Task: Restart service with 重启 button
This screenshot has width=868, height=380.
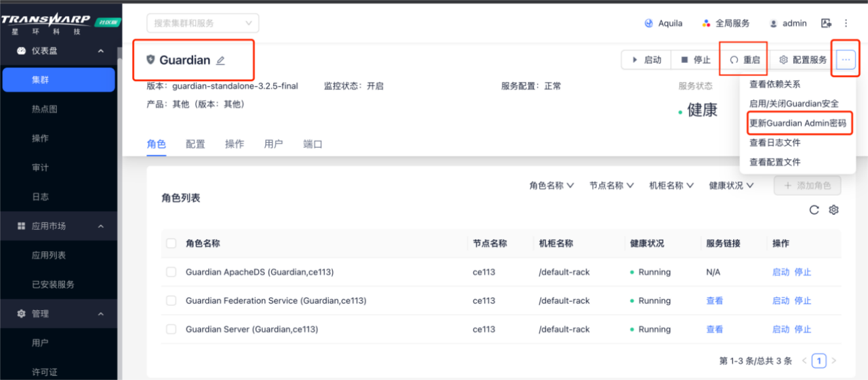Action: (745, 60)
